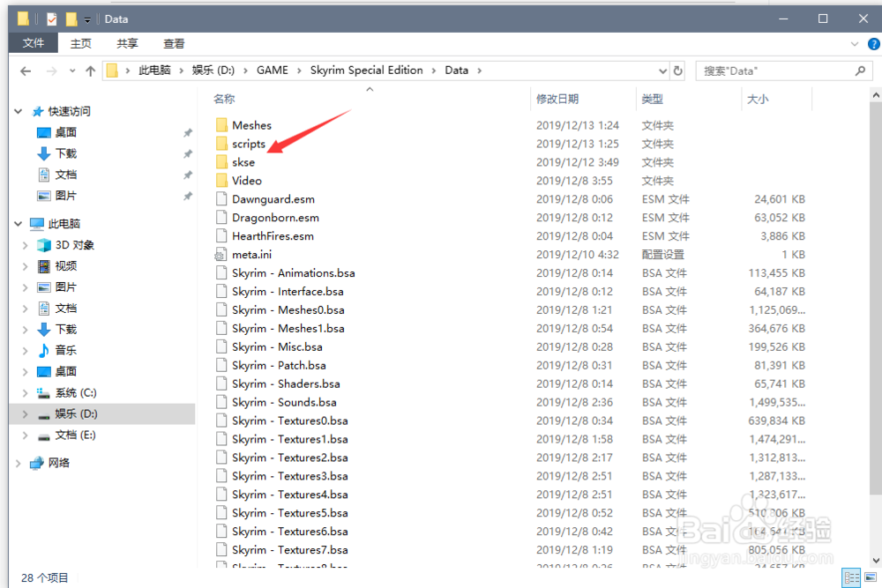Image resolution: width=882 pixels, height=588 pixels.
Task: Open the blue Help icon
Action: (x=873, y=44)
